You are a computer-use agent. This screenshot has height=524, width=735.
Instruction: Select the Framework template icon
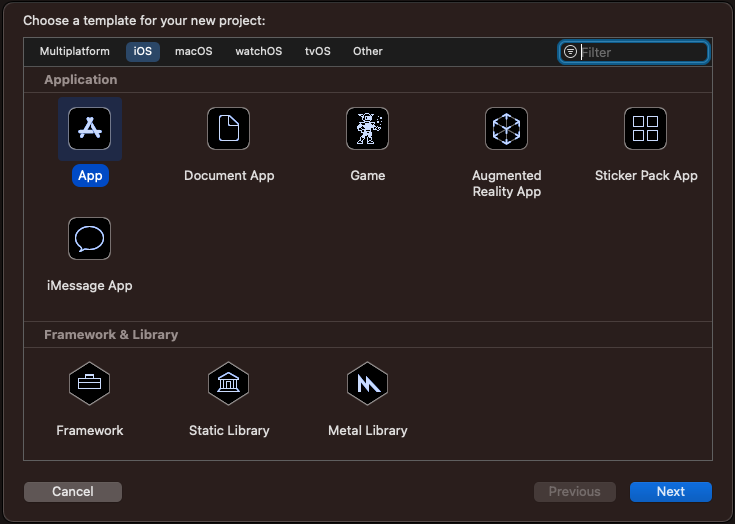(89, 383)
